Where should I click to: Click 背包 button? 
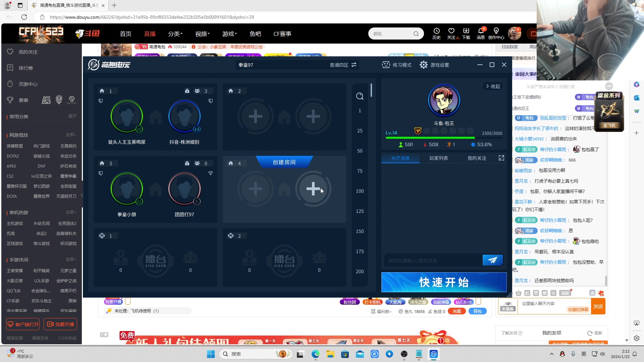click(x=477, y=311)
